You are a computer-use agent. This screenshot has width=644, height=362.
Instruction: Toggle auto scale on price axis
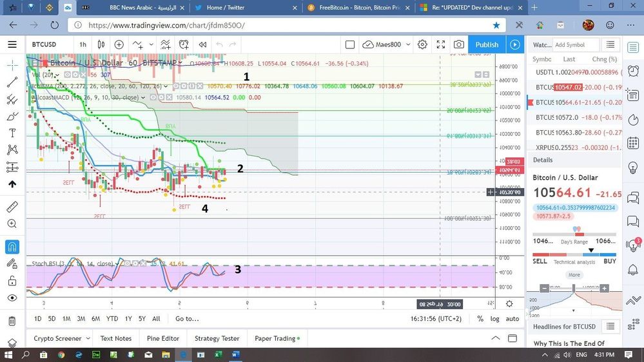coord(512,318)
